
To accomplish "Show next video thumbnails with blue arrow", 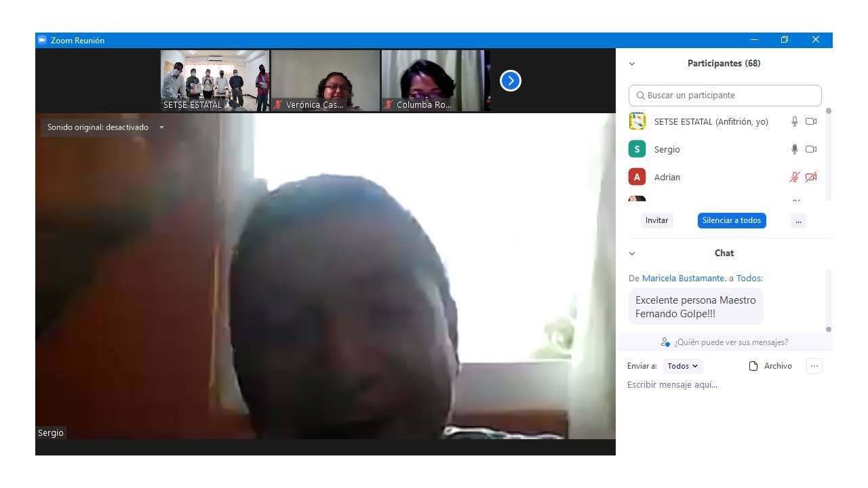I will coord(511,81).
